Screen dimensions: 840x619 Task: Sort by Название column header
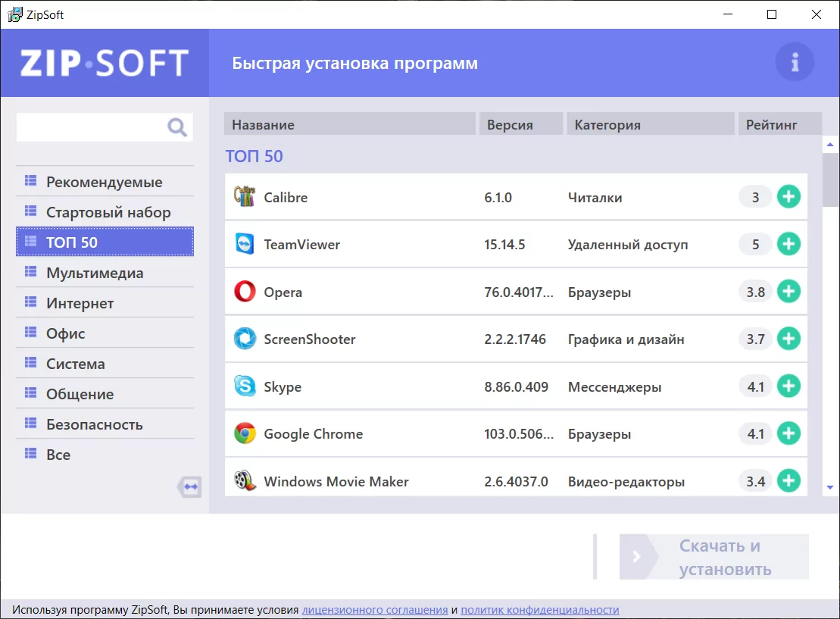tap(350, 124)
